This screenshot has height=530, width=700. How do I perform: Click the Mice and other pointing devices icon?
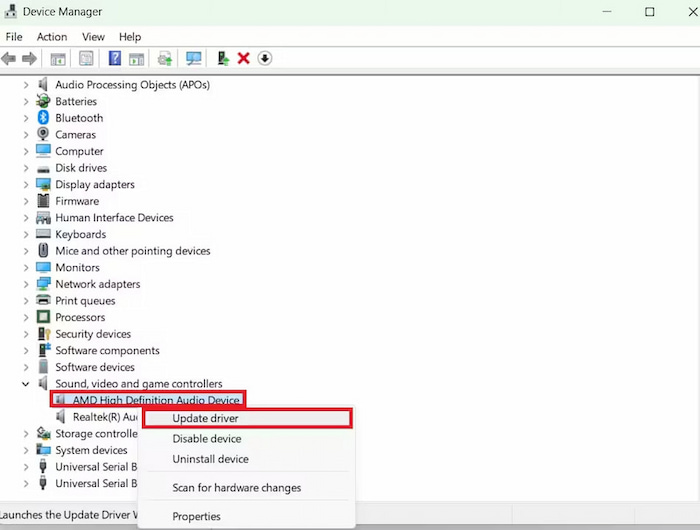tap(43, 250)
